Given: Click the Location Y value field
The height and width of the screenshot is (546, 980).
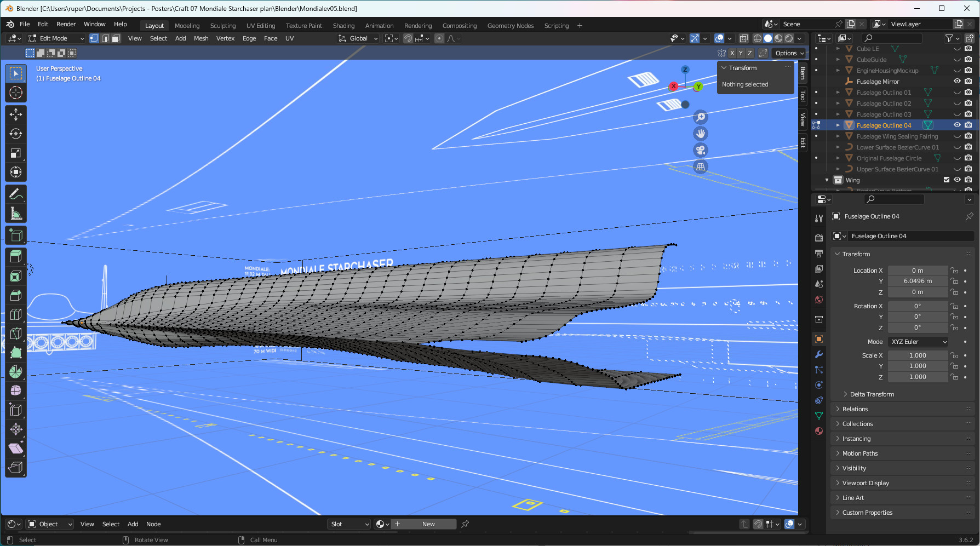Looking at the screenshot, I should (918, 281).
